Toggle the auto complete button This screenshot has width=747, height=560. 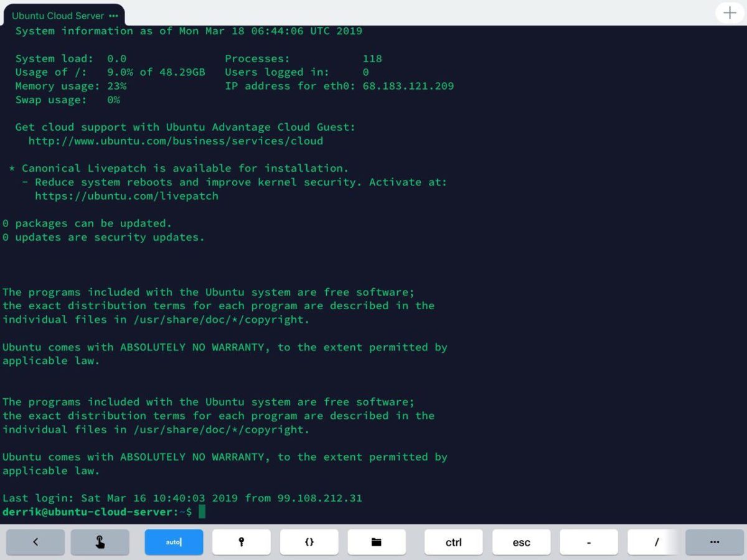point(174,542)
